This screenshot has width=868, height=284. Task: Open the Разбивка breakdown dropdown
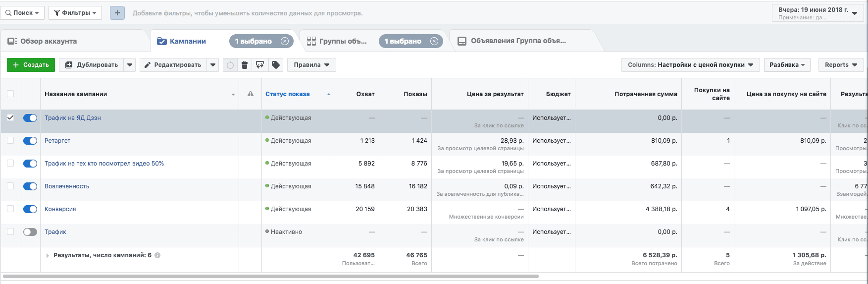click(787, 65)
